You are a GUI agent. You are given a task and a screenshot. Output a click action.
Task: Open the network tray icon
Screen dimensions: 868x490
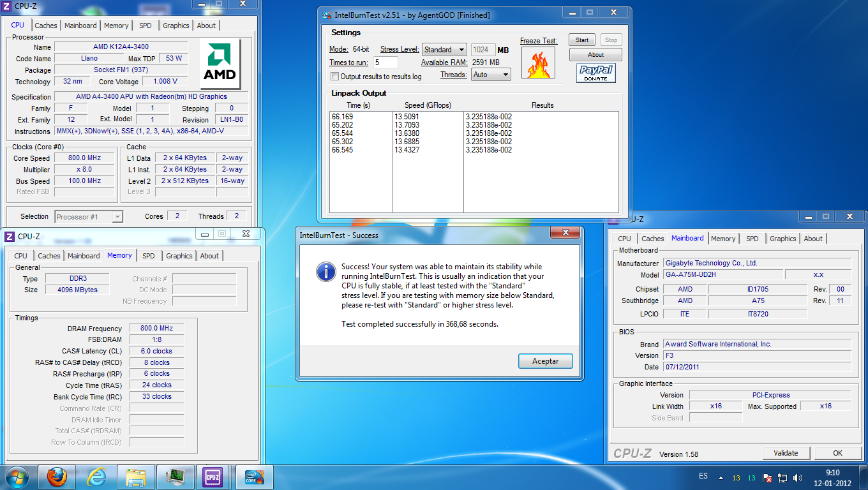tap(782, 478)
